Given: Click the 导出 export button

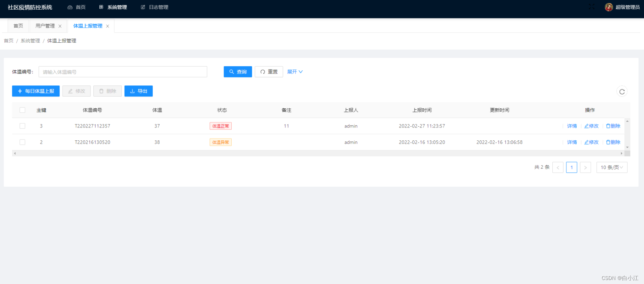Looking at the screenshot, I should [x=139, y=91].
